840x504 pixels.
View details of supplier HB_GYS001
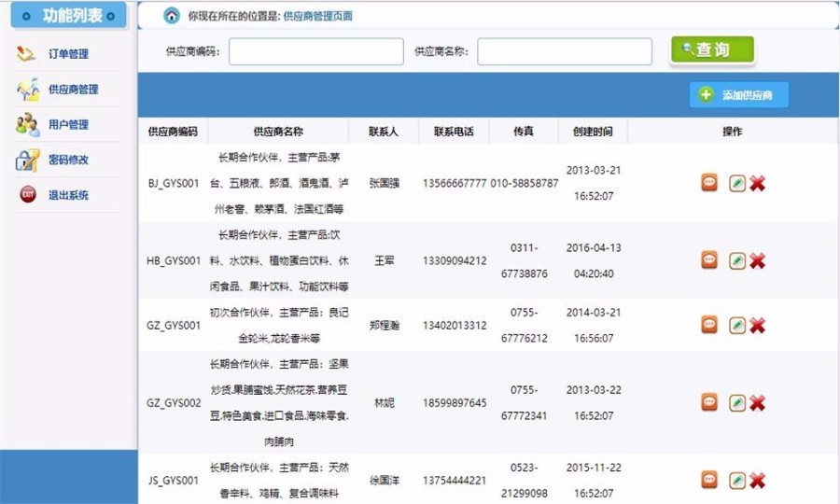(x=709, y=260)
